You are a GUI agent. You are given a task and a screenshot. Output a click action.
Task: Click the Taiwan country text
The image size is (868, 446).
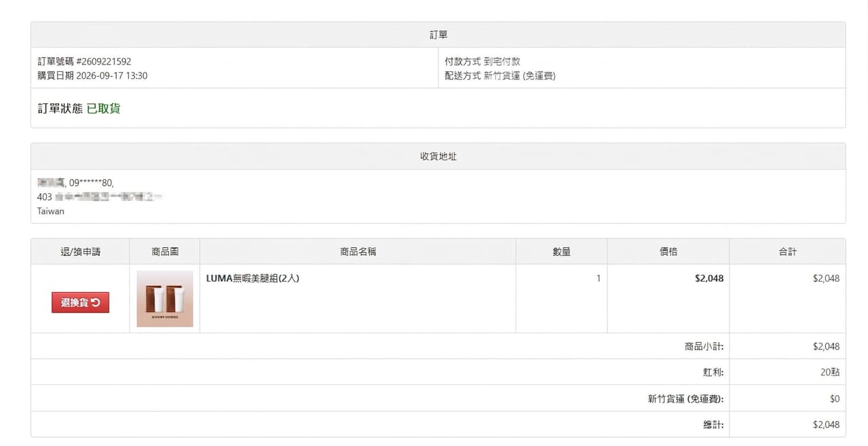click(51, 211)
